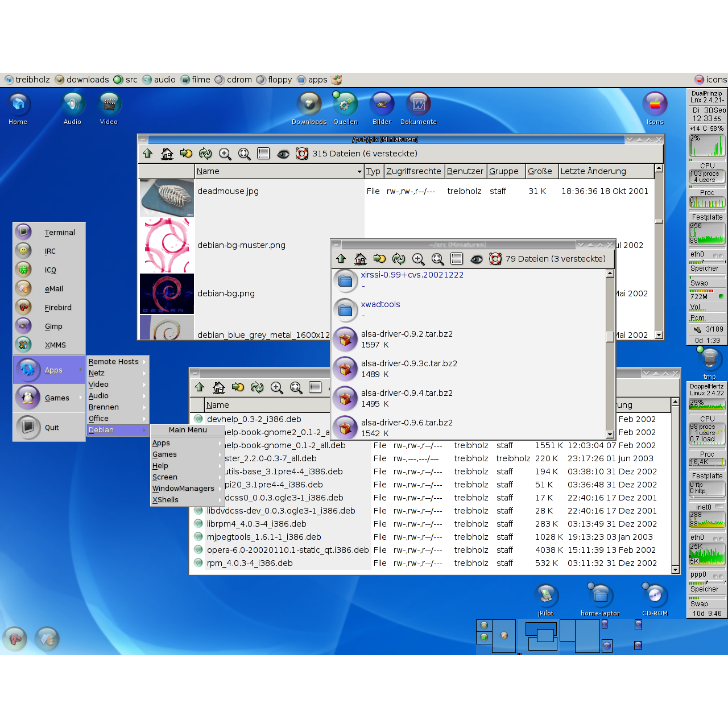Click the deadmouse.jpg thumbnail image
Screen dimensions: 728x728
[167, 198]
